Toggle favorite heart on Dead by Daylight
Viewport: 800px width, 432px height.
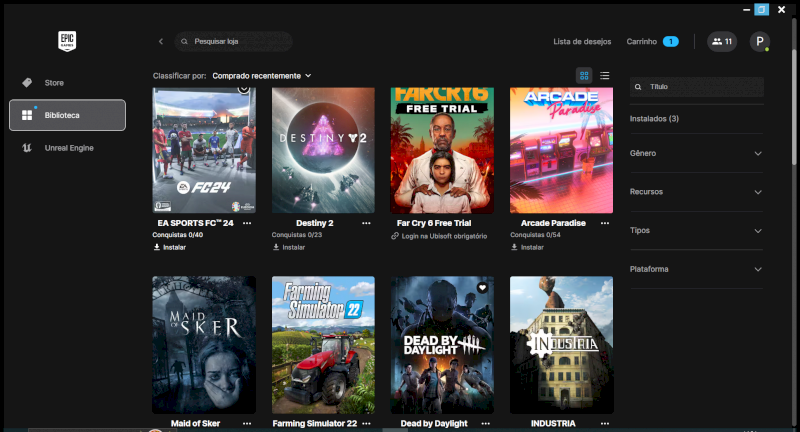pos(482,288)
